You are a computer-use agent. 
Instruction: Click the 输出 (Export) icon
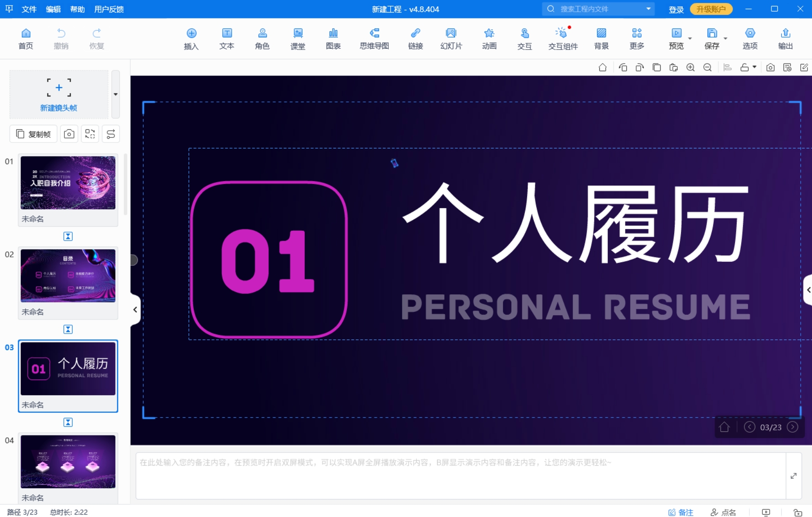785,38
